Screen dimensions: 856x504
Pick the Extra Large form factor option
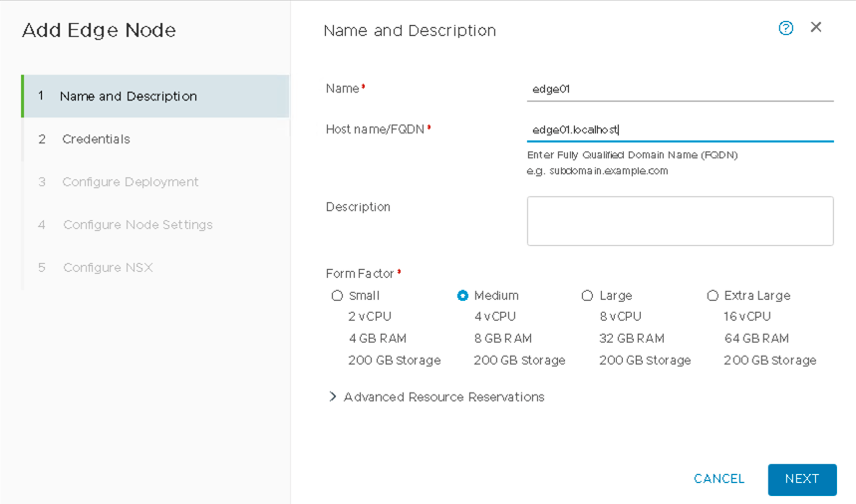point(713,296)
